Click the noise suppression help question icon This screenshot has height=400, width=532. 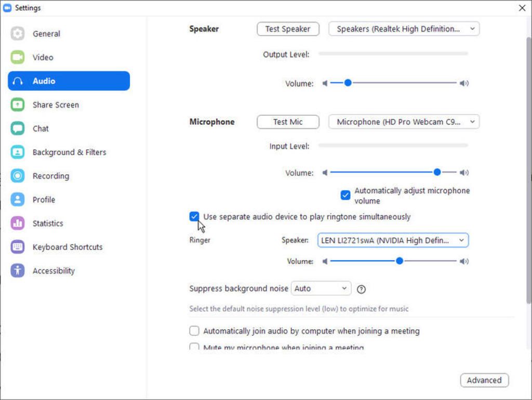[362, 289]
